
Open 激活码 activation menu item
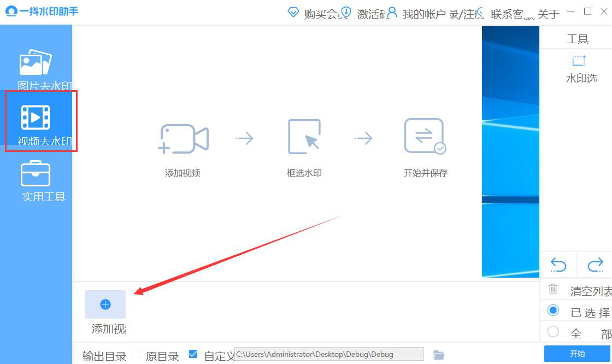[371, 14]
